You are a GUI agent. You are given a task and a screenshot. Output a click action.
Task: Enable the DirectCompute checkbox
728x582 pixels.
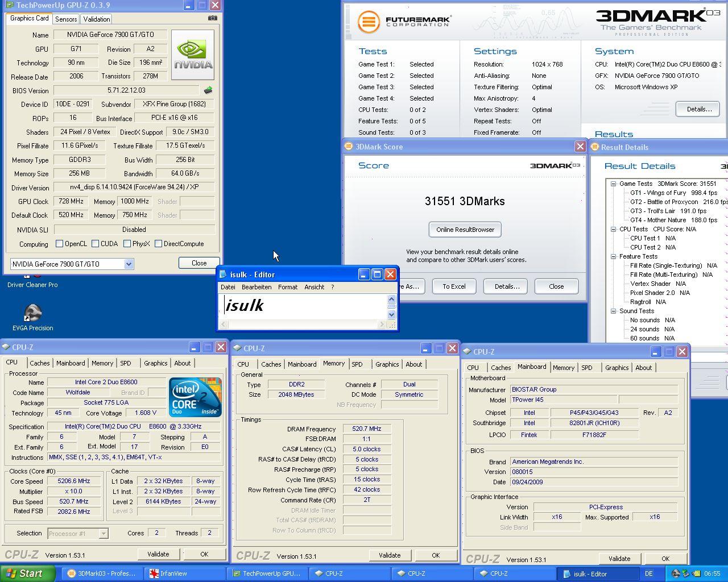(158, 244)
